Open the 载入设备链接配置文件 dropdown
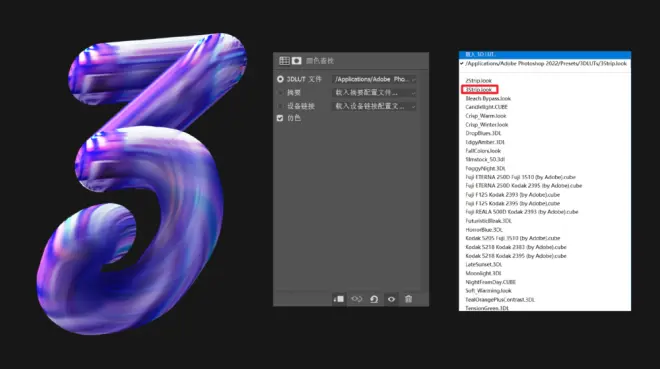The image size is (660, 369). [374, 106]
